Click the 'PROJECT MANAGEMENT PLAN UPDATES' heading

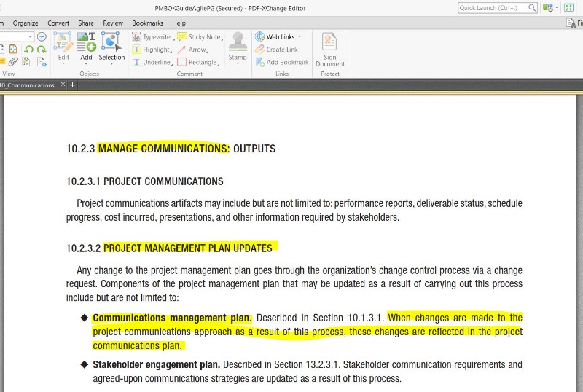point(188,248)
